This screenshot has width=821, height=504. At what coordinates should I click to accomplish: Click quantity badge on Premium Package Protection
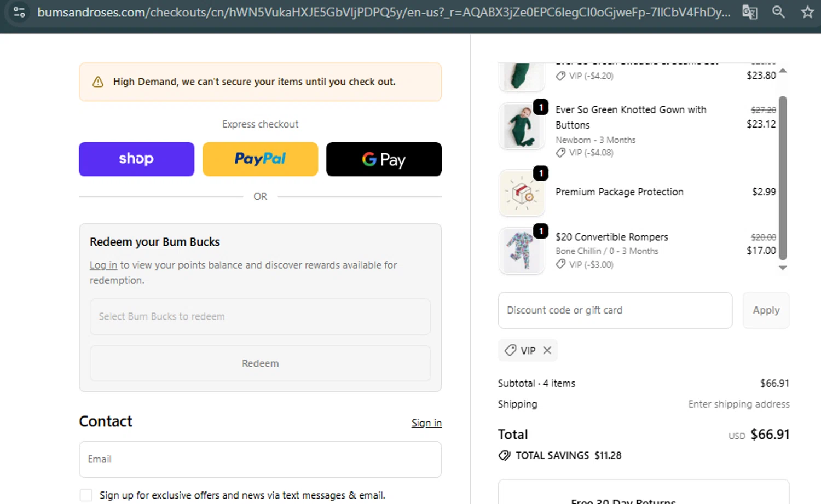[541, 173]
